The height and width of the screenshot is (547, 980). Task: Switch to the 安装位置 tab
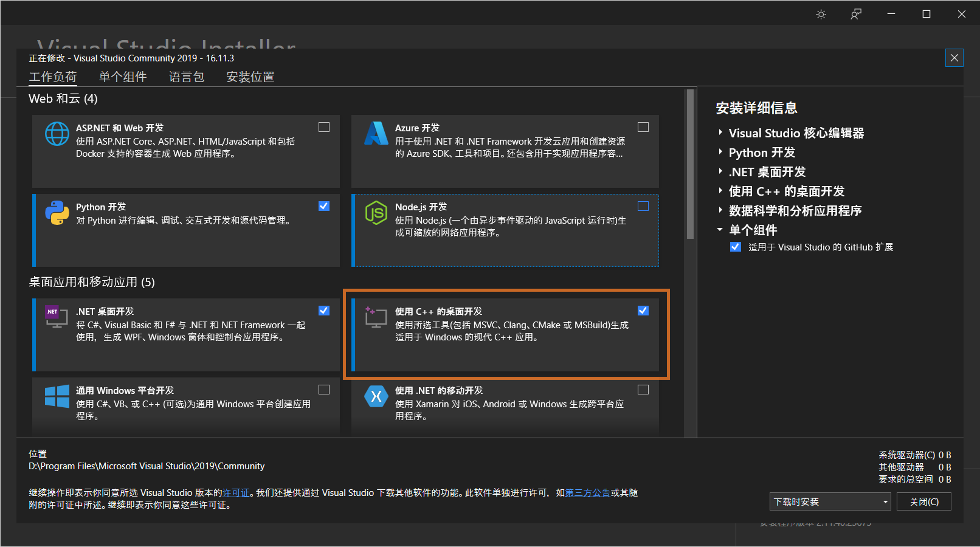250,77
